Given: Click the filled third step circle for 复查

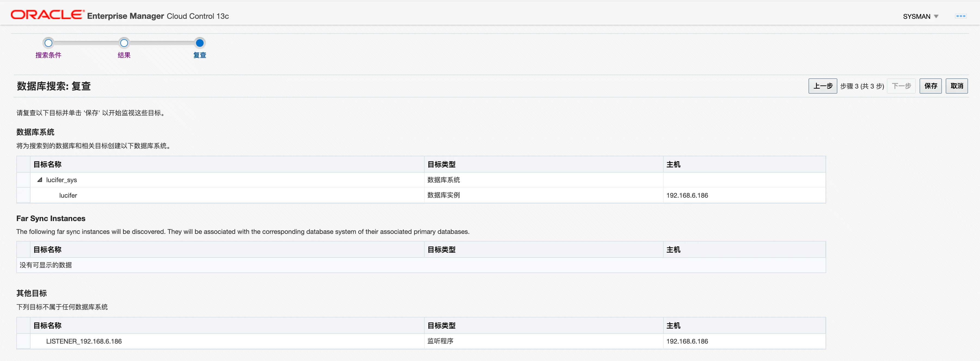Looking at the screenshot, I should click(x=200, y=43).
